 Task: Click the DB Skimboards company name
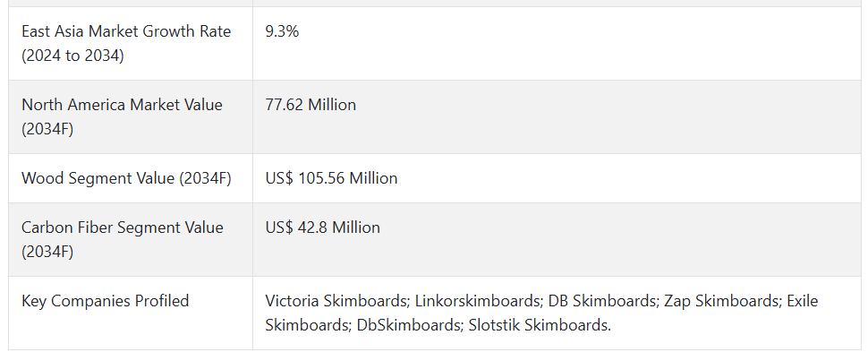(603, 301)
